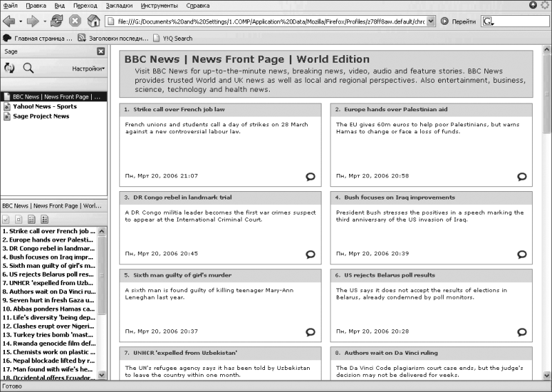Expand the address bar URL history dropdown
This screenshot has height=392, width=552.
[431, 21]
